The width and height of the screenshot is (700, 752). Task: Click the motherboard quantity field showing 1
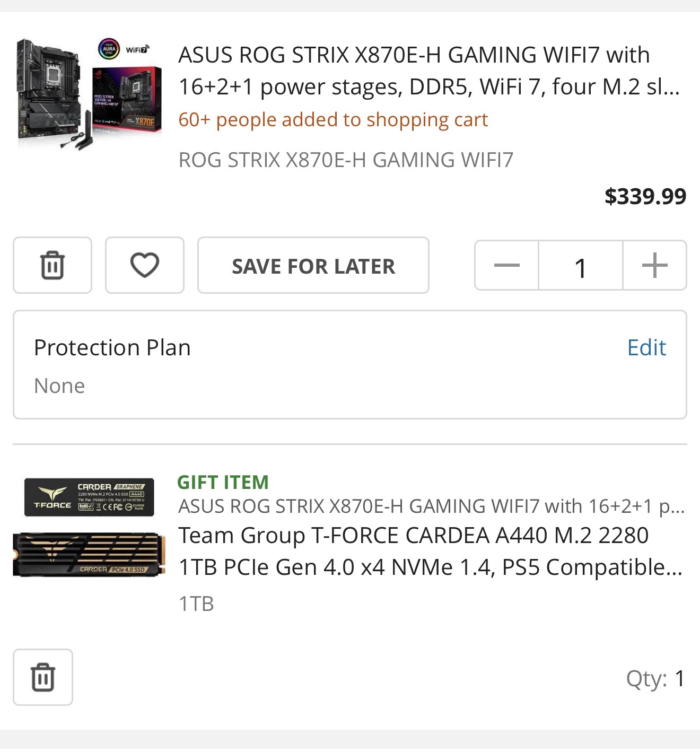coord(580,266)
